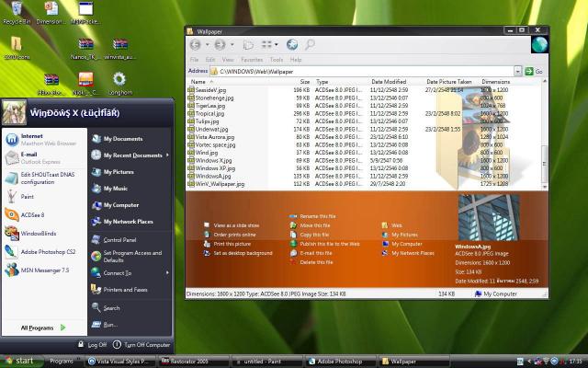The height and width of the screenshot is (368, 588).
Task: Click the Search magnifier toolbar icon
Action: pos(310,45)
